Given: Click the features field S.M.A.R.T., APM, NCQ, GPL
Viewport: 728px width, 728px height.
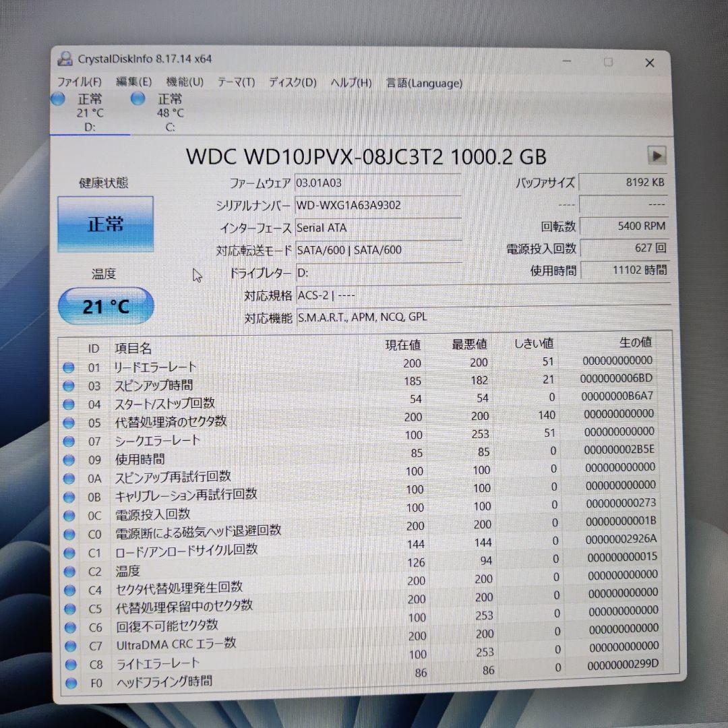Looking at the screenshot, I should (x=483, y=318).
